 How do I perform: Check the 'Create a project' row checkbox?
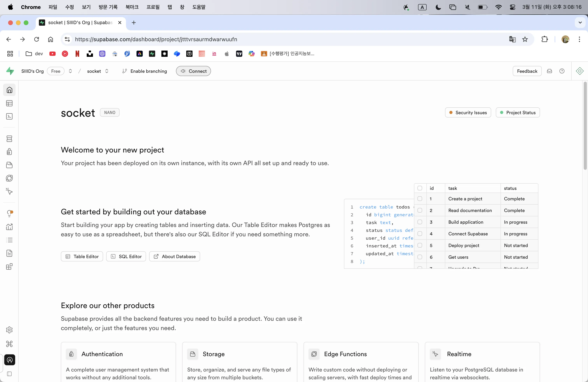pyautogui.click(x=420, y=199)
